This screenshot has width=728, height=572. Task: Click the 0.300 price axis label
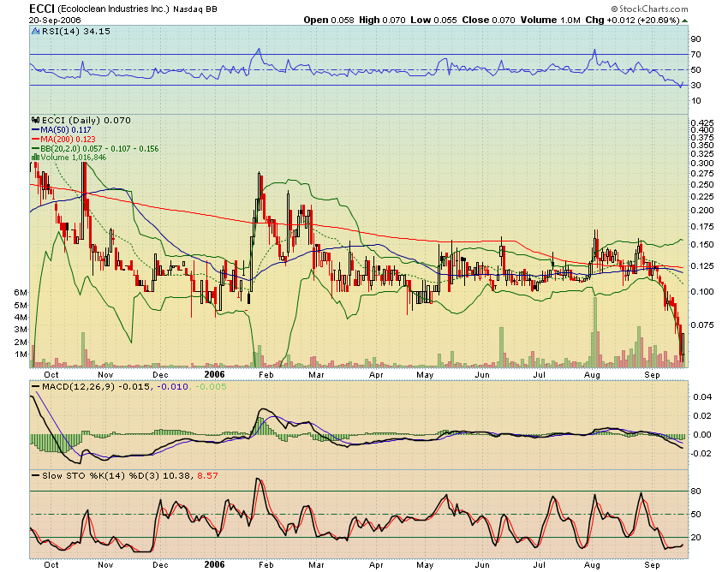702,164
